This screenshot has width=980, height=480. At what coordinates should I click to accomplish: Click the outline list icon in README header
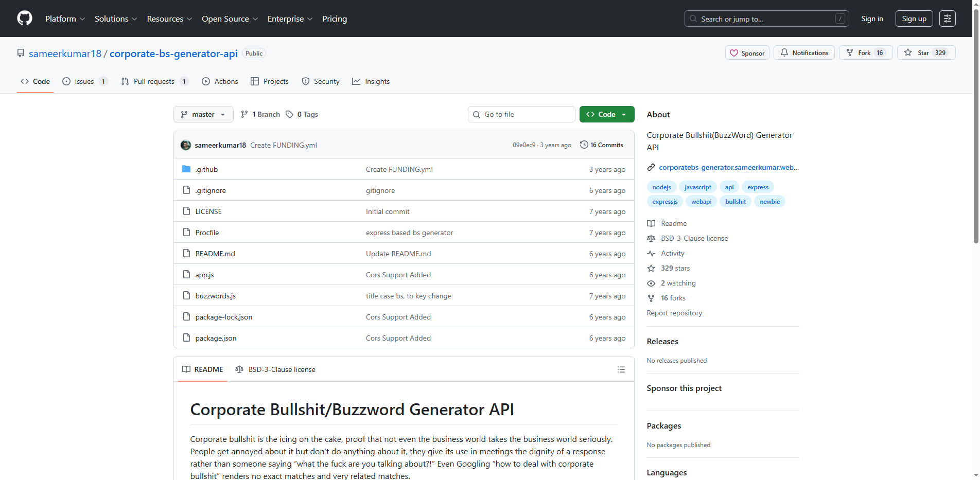coord(621,369)
